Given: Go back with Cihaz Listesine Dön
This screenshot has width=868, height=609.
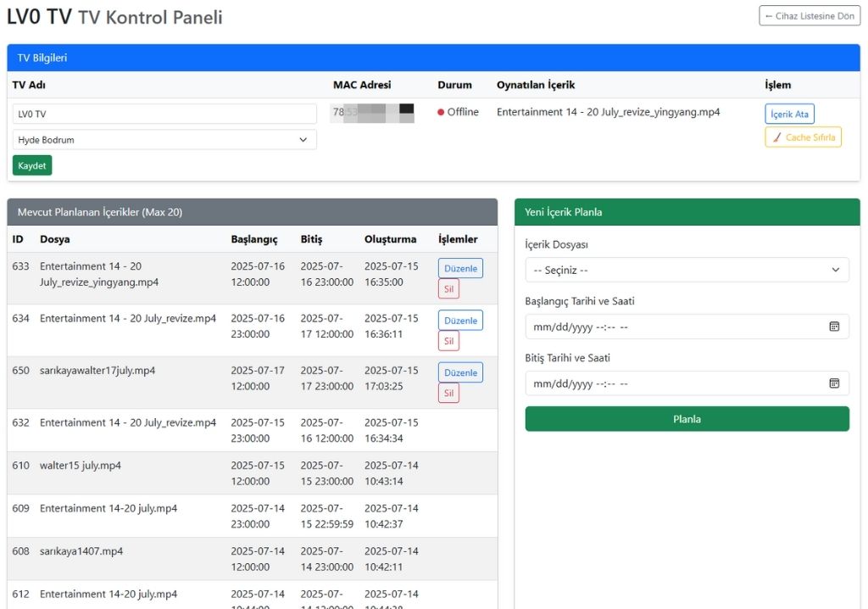Looking at the screenshot, I should [810, 16].
